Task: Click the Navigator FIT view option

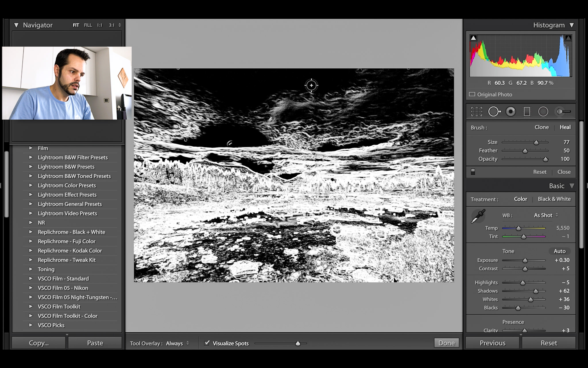Action: coord(75,25)
